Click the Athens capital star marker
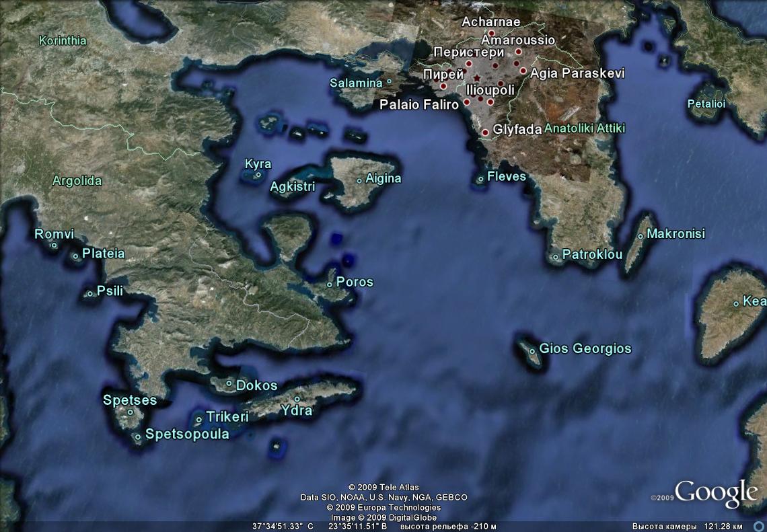Viewport: 767px width, 532px height. [x=477, y=79]
